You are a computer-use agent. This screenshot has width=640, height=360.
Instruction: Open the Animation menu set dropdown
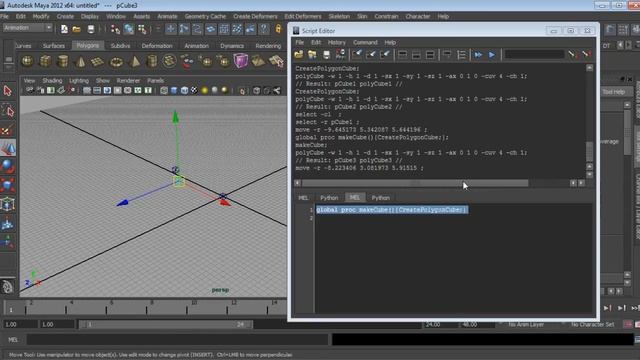click(28, 28)
